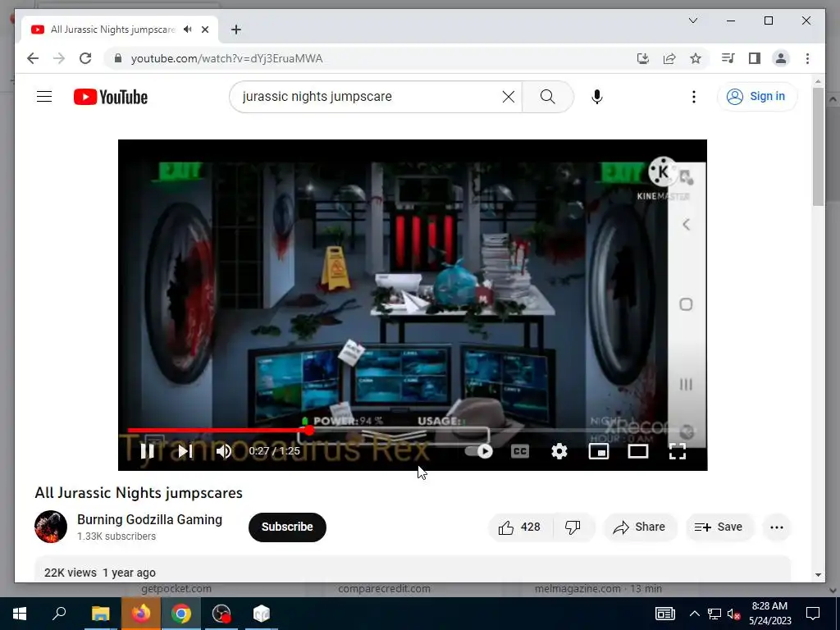Open File Explorer from taskbar
Viewport: 840px width, 630px height.
pos(100,614)
